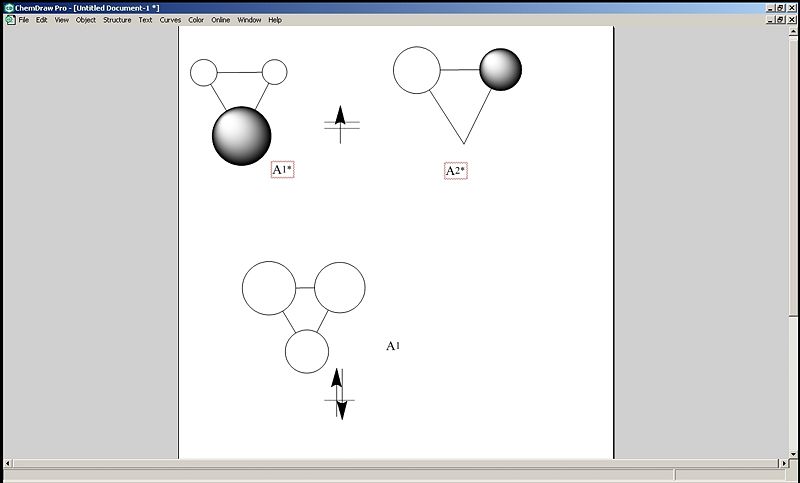Image resolution: width=800 pixels, height=483 pixels.
Task: Open the Help menu
Action: (275, 20)
